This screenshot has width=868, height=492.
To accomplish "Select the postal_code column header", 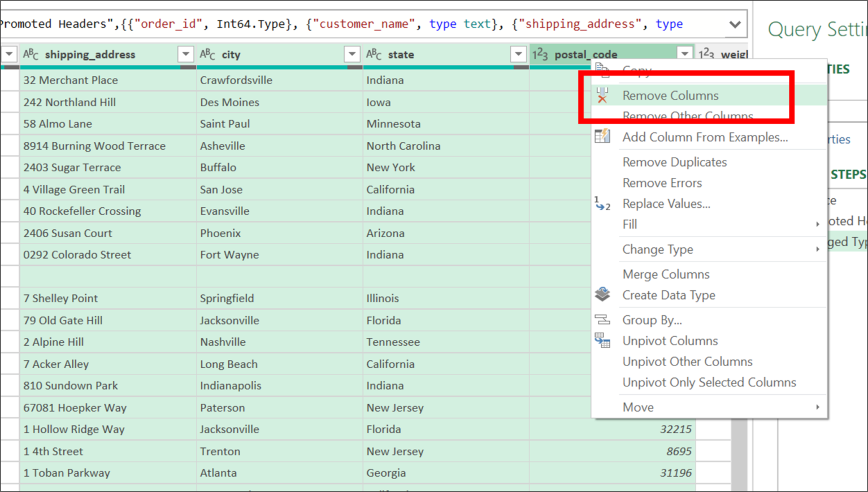I will (x=612, y=54).
